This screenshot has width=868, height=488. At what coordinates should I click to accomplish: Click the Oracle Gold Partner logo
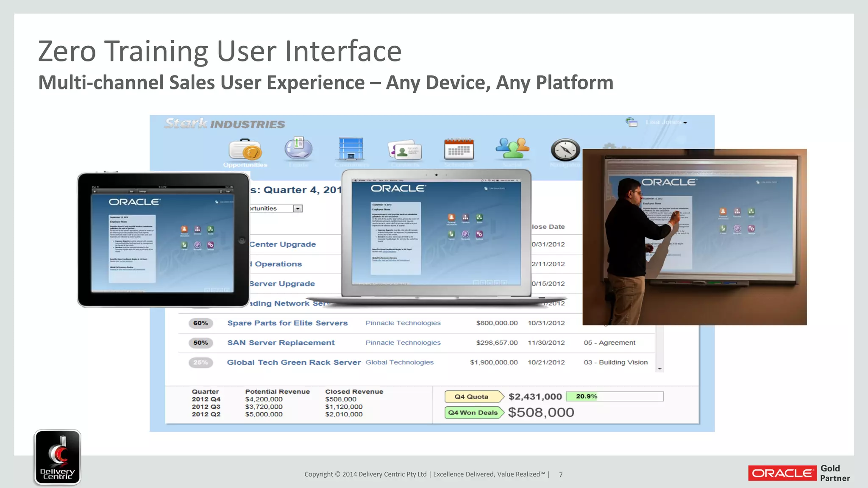[x=799, y=473]
